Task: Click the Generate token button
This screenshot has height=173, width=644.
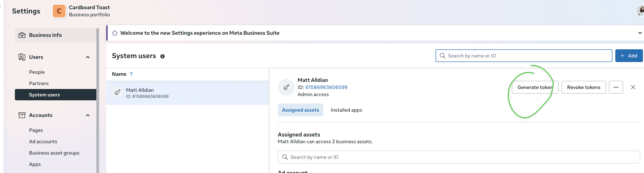Action: 535,87
